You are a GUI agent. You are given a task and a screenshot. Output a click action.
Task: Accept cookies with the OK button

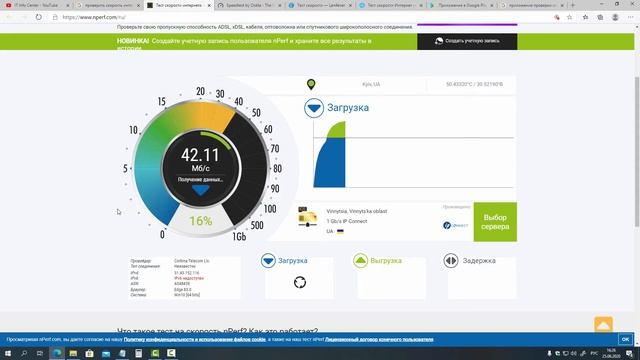click(625, 339)
